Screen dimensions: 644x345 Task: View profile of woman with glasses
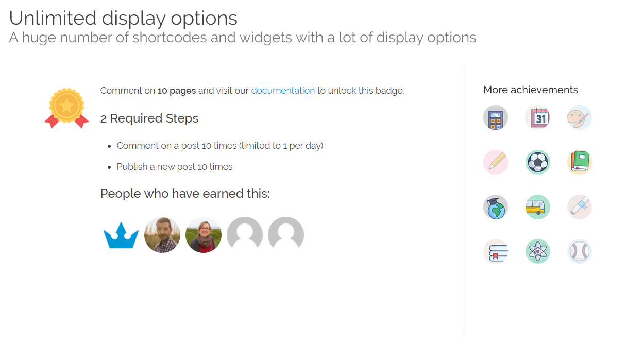point(204,235)
